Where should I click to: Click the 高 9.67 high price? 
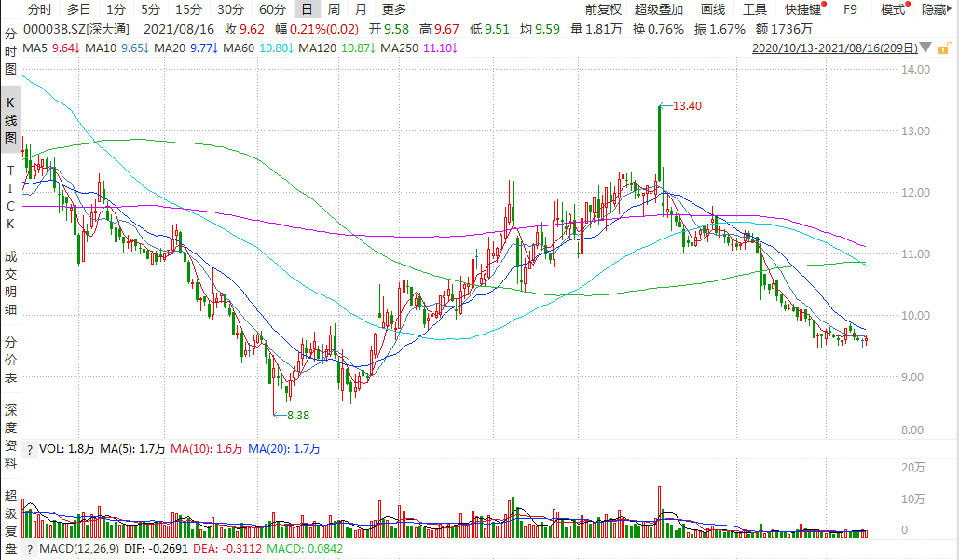[439, 29]
